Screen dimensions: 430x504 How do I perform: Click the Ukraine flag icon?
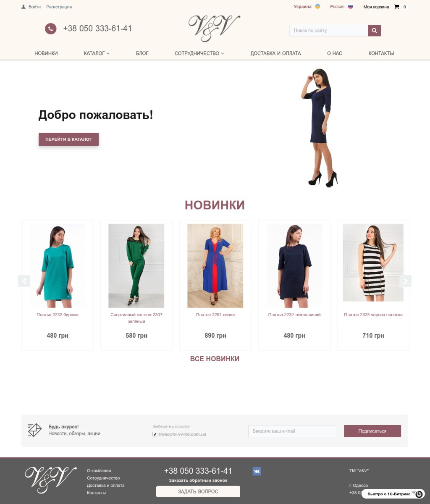(x=318, y=6)
